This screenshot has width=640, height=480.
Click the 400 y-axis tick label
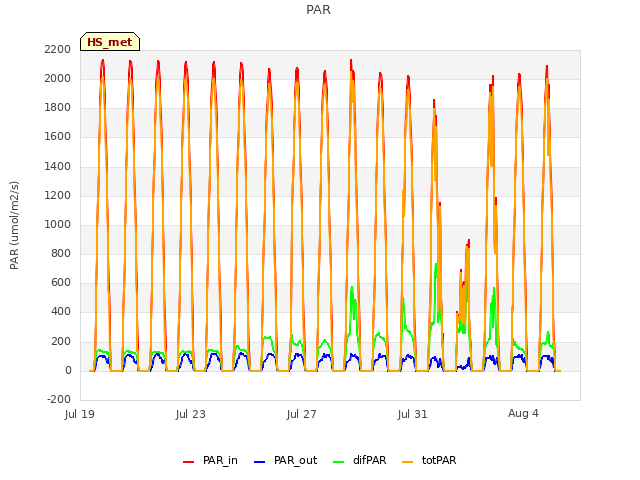point(61,312)
